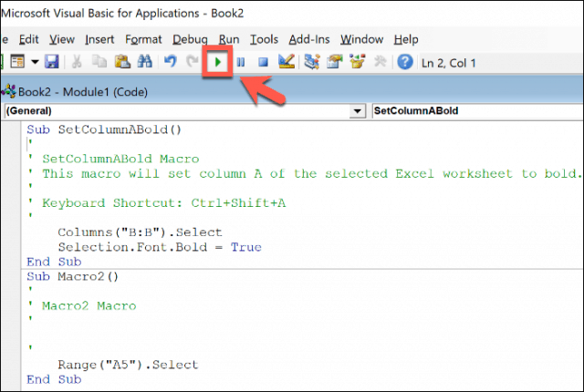The image size is (584, 392).
Task: Open the Window menu
Action: [x=361, y=39]
